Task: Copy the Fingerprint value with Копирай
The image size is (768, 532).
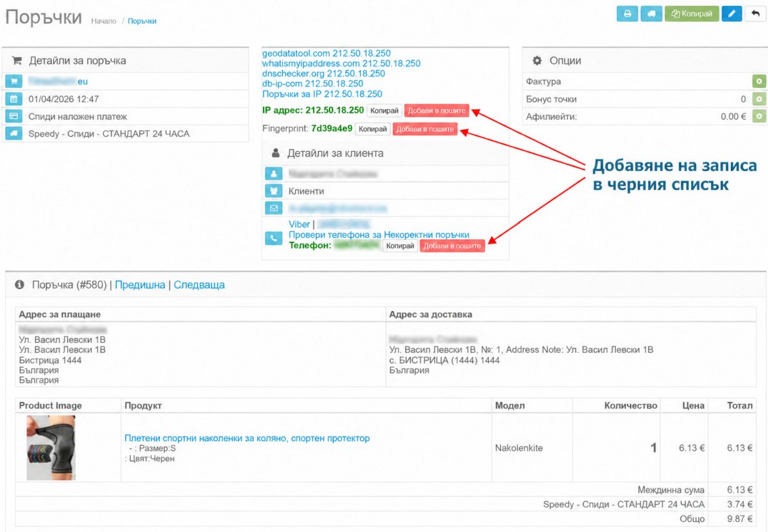Action: 372,129
